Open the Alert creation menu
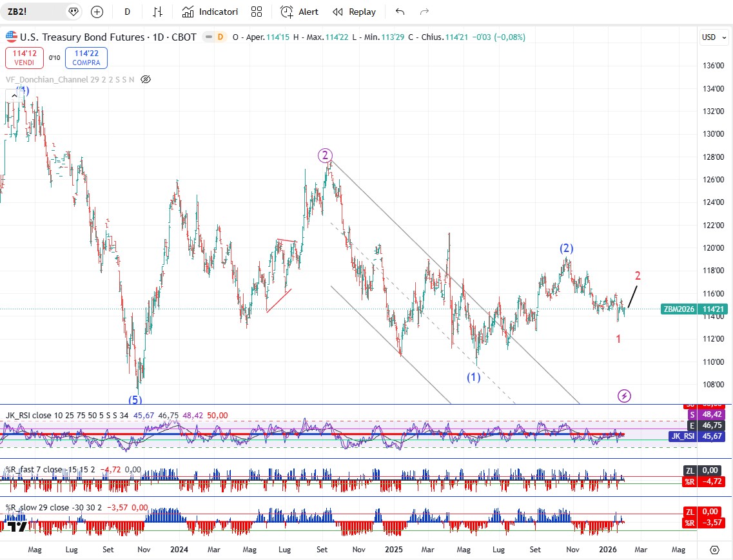This screenshot has height=560, width=733. tap(300, 12)
